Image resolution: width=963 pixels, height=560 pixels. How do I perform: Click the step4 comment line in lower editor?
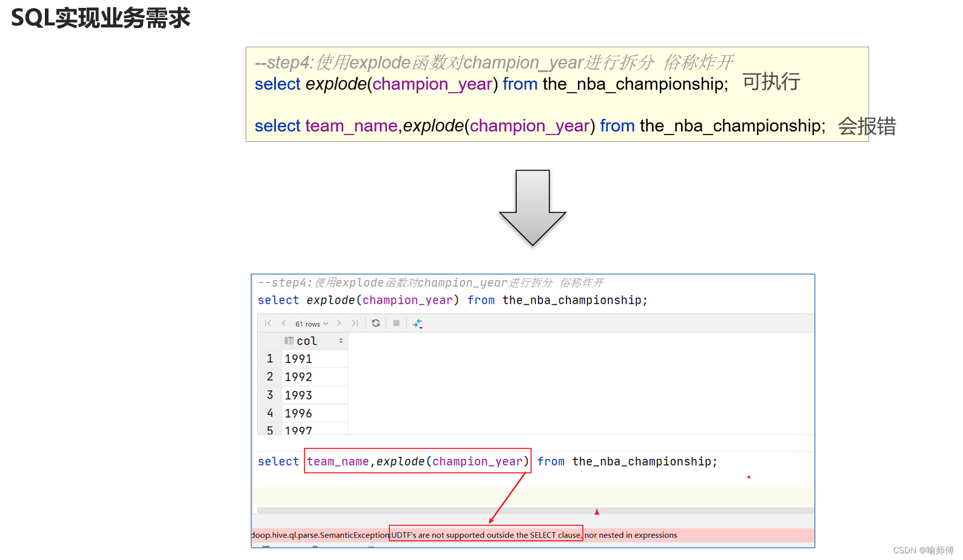431,283
